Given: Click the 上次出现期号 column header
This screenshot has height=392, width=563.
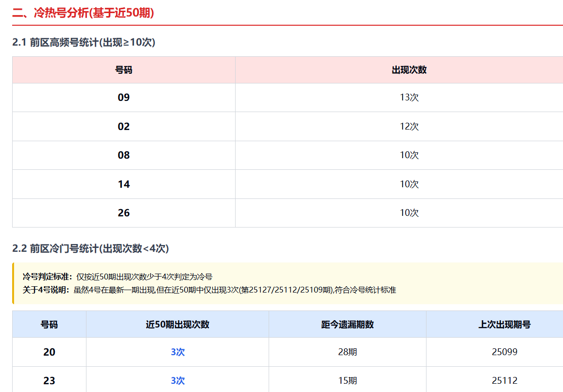Looking at the screenshot, I should point(504,325).
